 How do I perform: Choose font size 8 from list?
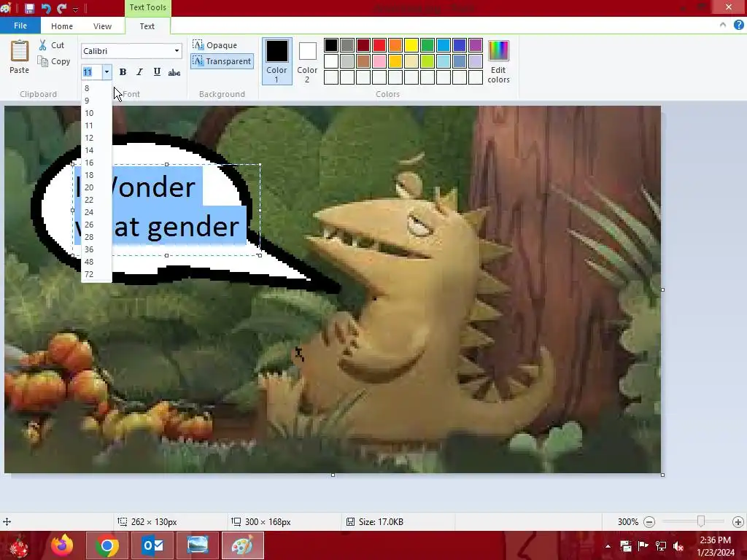(97, 88)
